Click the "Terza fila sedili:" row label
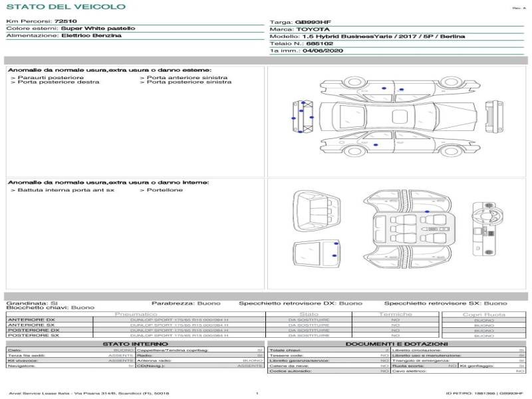The height and width of the screenshot is (399, 532). point(27,356)
